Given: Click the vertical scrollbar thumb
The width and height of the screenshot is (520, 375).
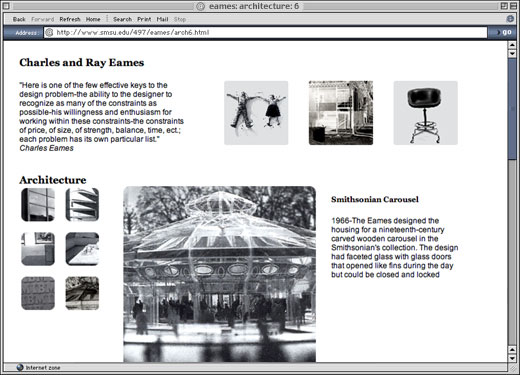Looking at the screenshot, I should click(x=512, y=109).
